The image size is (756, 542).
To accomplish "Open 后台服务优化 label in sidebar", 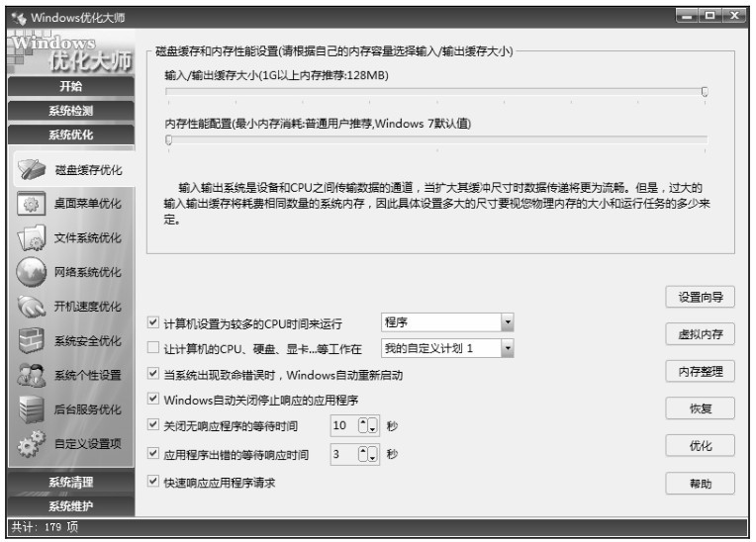I will (x=87, y=409).
